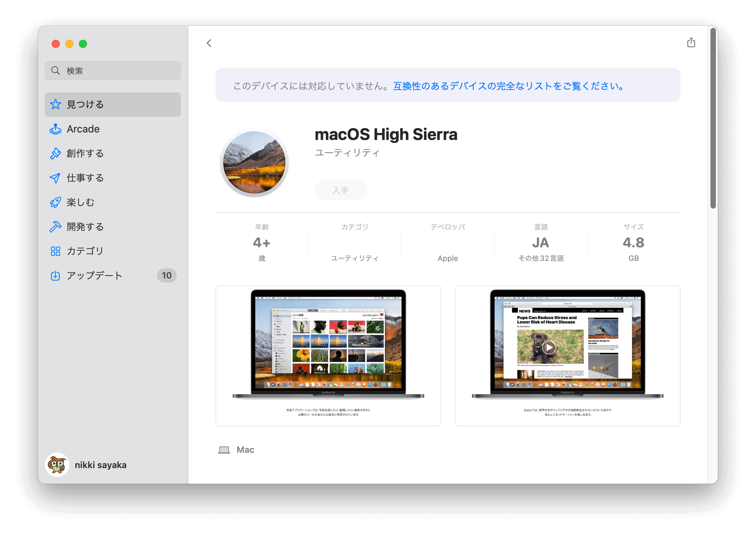
Task: Open the compatible devices list link
Action: coord(509,86)
